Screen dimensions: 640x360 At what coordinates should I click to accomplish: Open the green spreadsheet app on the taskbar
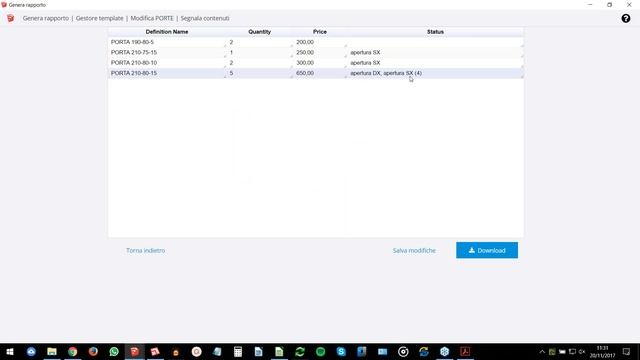tap(279, 351)
